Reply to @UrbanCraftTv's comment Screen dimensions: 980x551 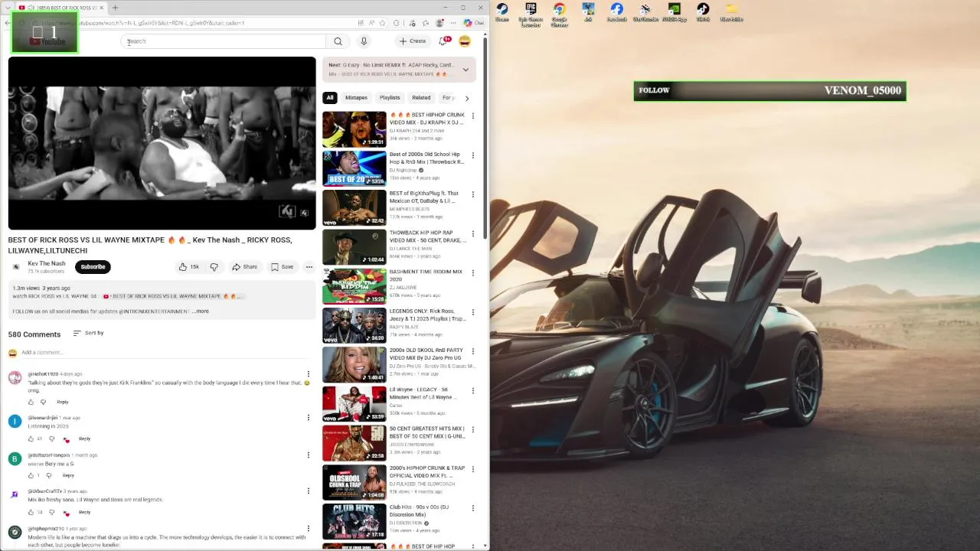pyautogui.click(x=84, y=512)
